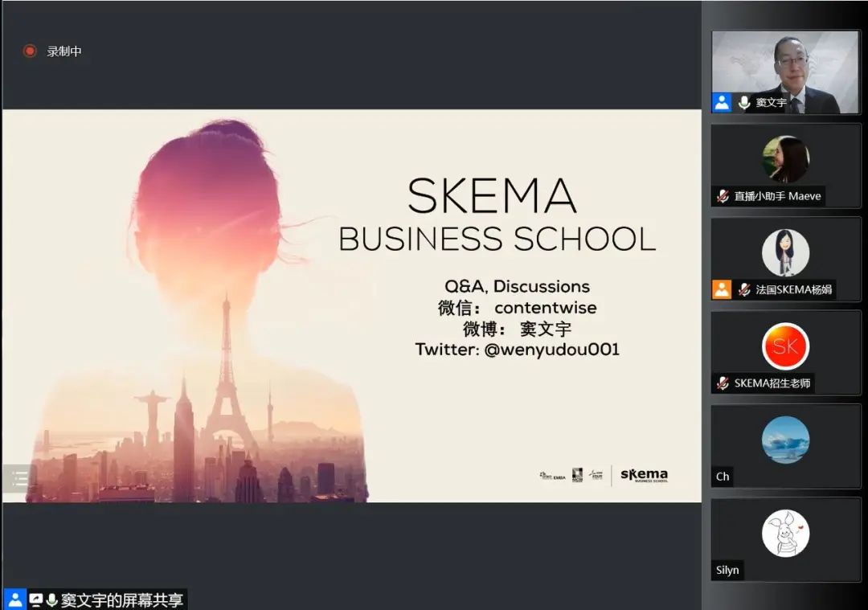
Task: Click the red recording indicator dot
Action: click(30, 51)
